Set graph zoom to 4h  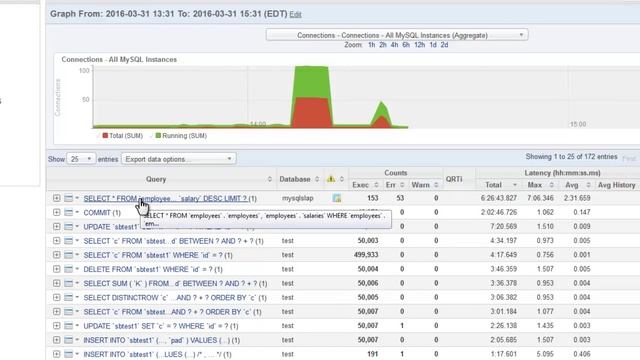click(x=394, y=45)
